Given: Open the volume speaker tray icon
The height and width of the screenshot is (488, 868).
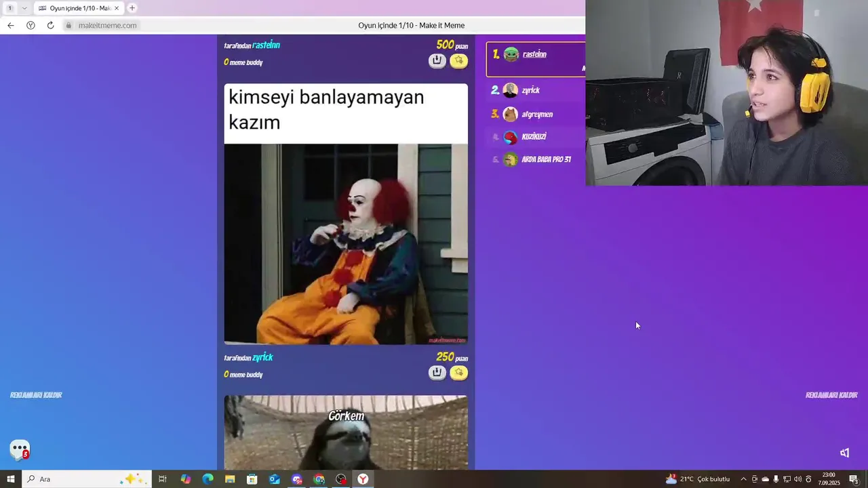Looking at the screenshot, I should click(797, 479).
